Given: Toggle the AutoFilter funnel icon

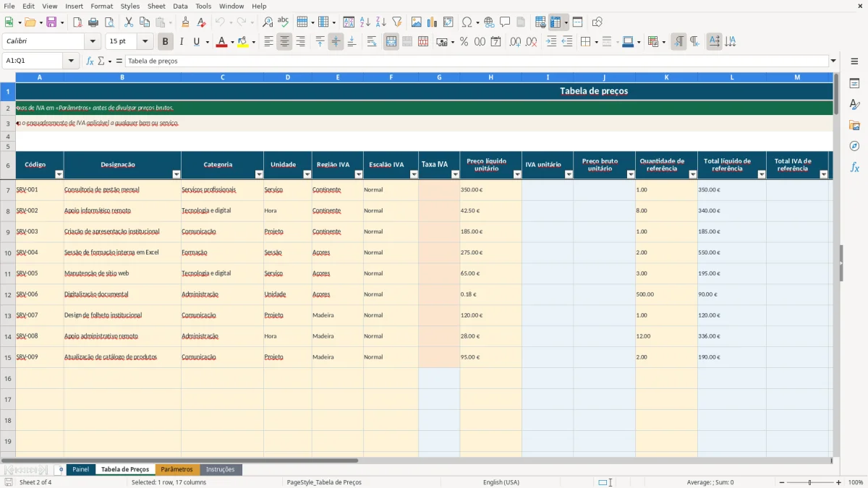Looking at the screenshot, I should (x=397, y=22).
